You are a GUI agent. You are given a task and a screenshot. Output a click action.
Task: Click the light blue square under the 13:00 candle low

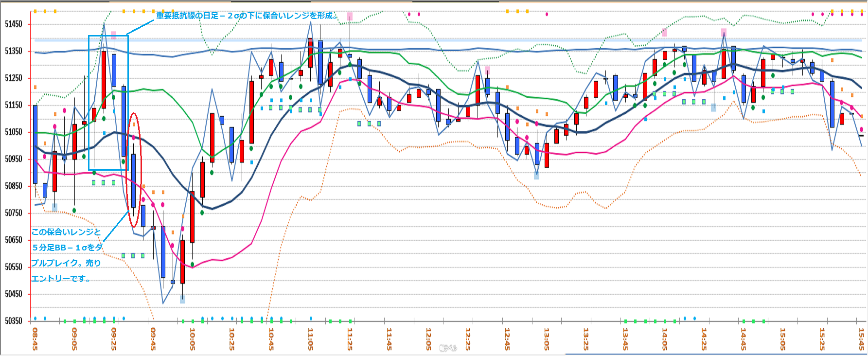point(536,176)
